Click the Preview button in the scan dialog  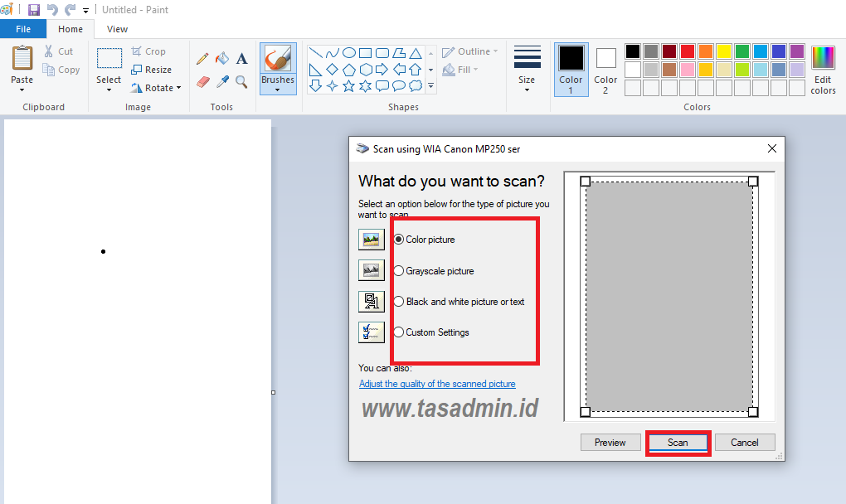click(x=610, y=443)
